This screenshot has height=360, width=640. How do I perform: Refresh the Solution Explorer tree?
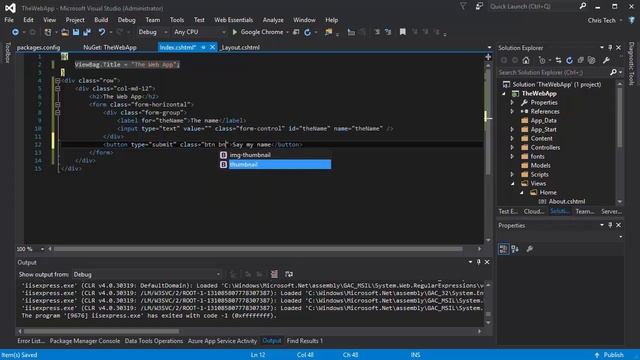coord(569,60)
